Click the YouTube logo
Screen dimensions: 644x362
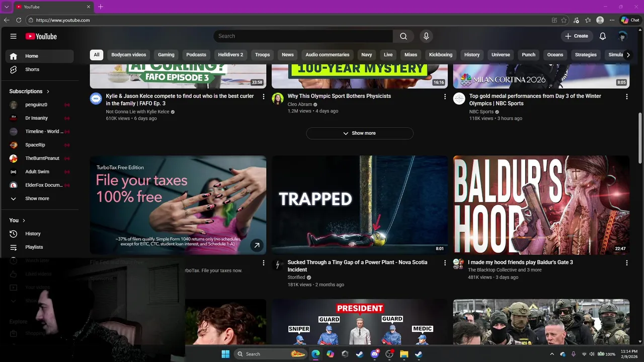point(41,36)
